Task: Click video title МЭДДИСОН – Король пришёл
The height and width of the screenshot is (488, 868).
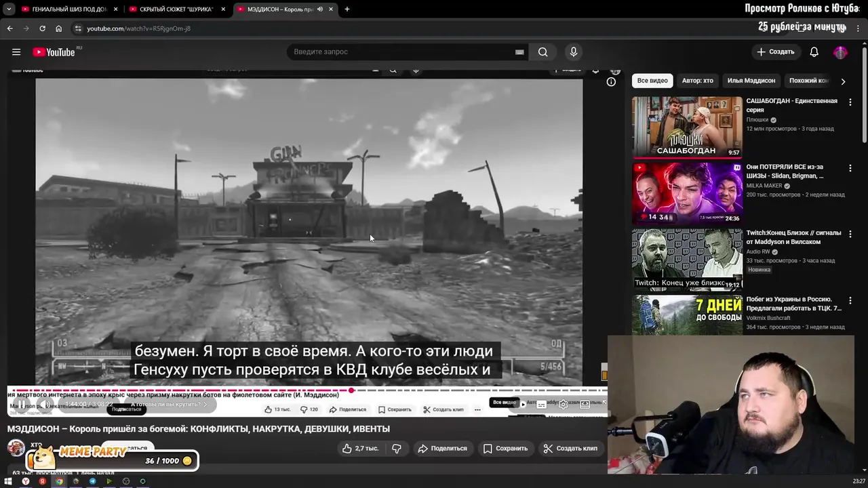Action: pyautogui.click(x=199, y=428)
